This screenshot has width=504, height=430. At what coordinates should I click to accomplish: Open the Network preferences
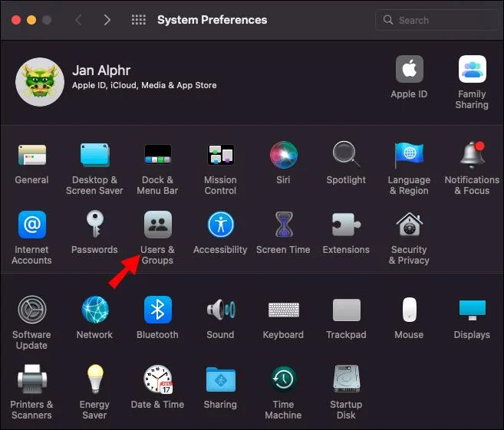click(x=94, y=310)
